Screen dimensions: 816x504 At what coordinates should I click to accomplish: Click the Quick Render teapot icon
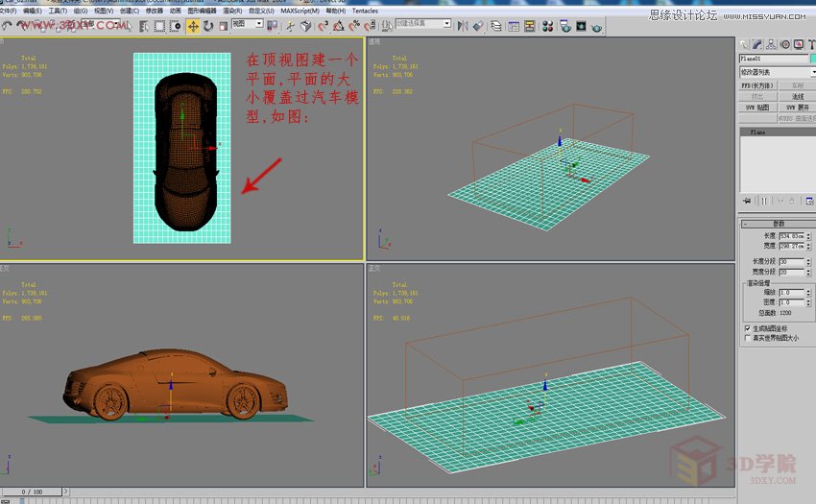pos(596,27)
